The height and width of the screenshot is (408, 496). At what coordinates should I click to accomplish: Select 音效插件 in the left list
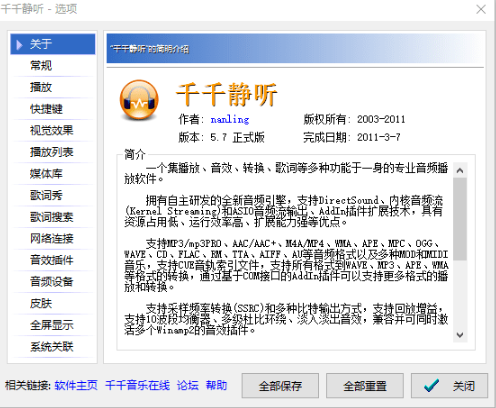(x=53, y=260)
